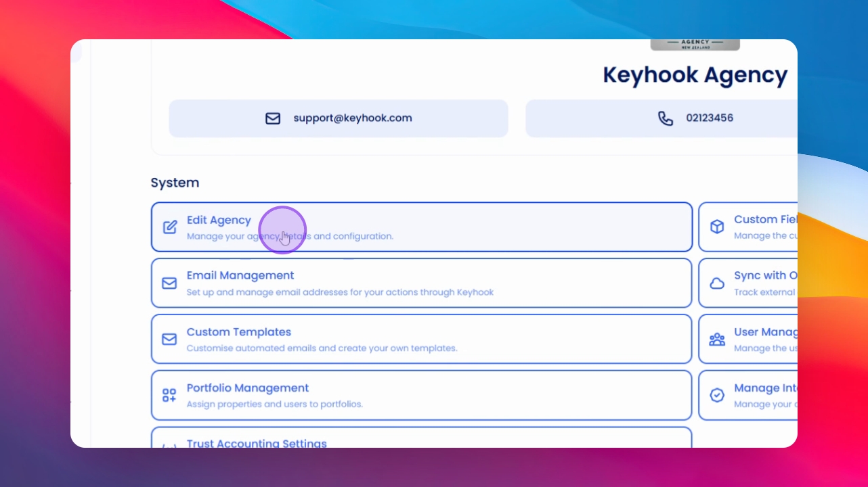The width and height of the screenshot is (868, 487).
Task: Click the System section heading
Action: [175, 183]
